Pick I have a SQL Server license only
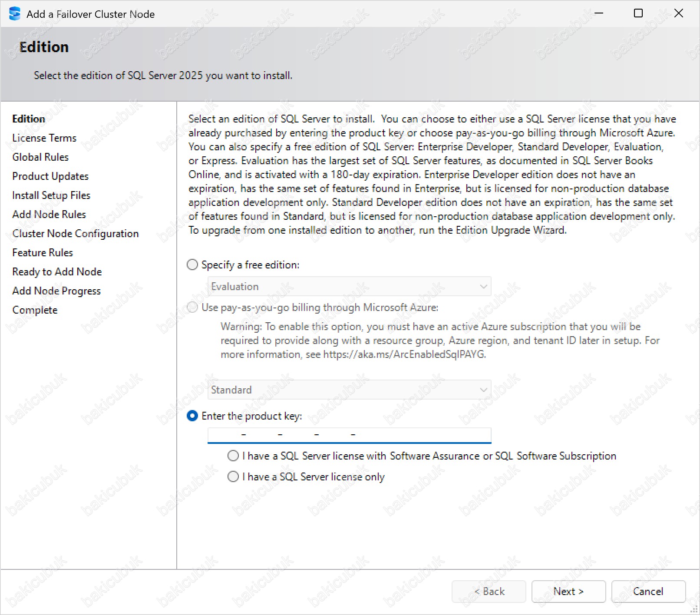This screenshot has width=700, height=615. coord(233,476)
